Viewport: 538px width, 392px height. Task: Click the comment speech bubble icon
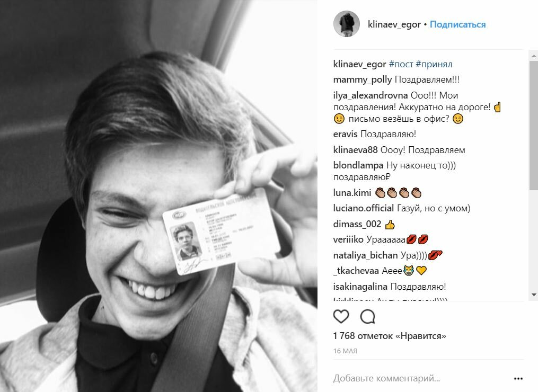click(367, 317)
